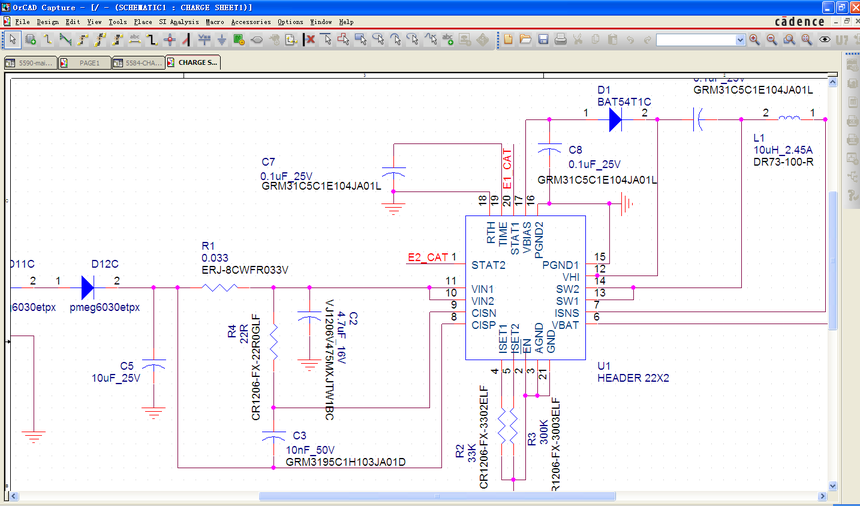
Task: Open the Edit menu
Action: 72,22
